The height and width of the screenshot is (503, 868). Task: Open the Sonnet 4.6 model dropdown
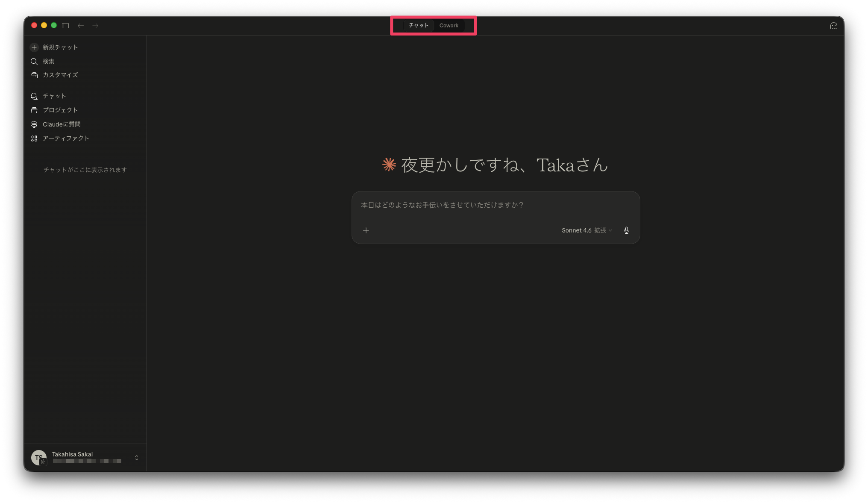pyautogui.click(x=576, y=230)
